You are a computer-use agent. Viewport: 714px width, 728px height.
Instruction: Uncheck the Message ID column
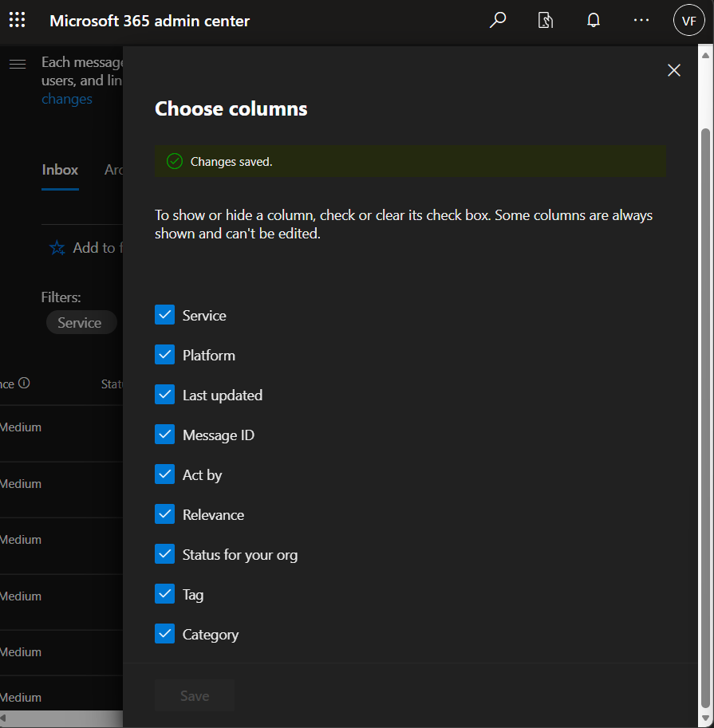(x=164, y=434)
